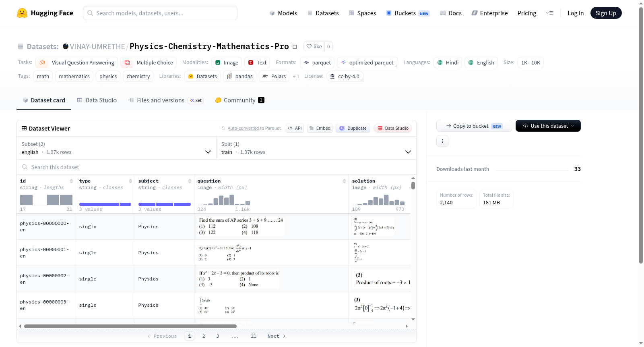644x347 pixels.
Task: Copy dataset to bucket
Action: click(x=474, y=126)
